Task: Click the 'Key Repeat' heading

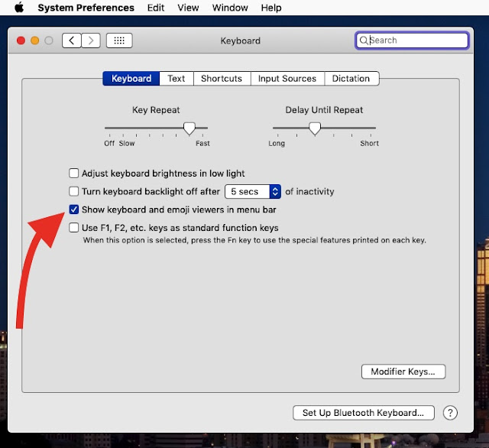Action: [156, 110]
